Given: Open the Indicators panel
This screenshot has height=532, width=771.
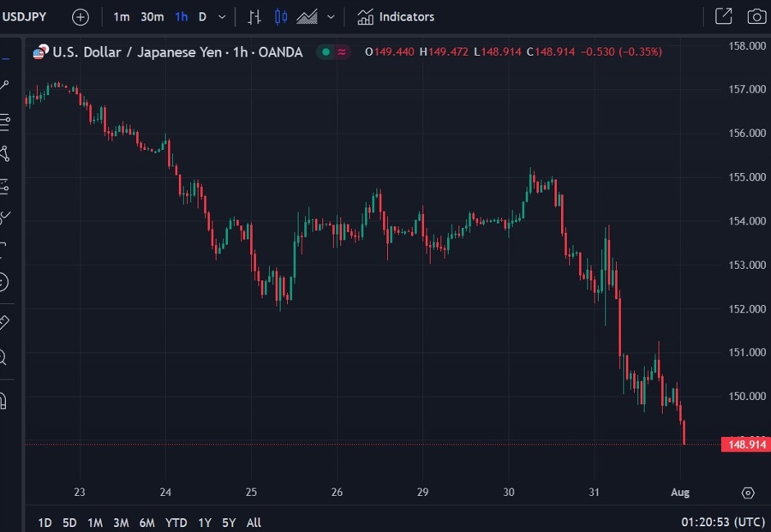Looking at the screenshot, I should (396, 17).
